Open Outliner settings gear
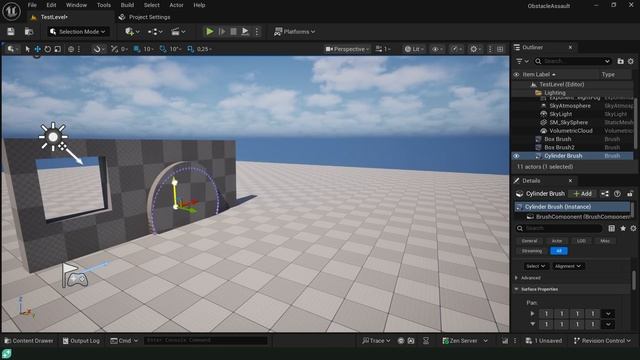 (x=631, y=61)
